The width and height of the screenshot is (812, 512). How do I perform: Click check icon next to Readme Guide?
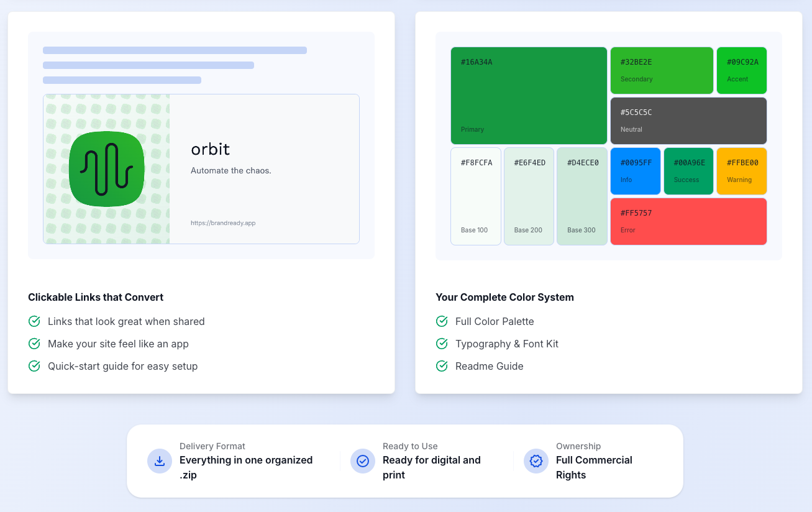(442, 366)
